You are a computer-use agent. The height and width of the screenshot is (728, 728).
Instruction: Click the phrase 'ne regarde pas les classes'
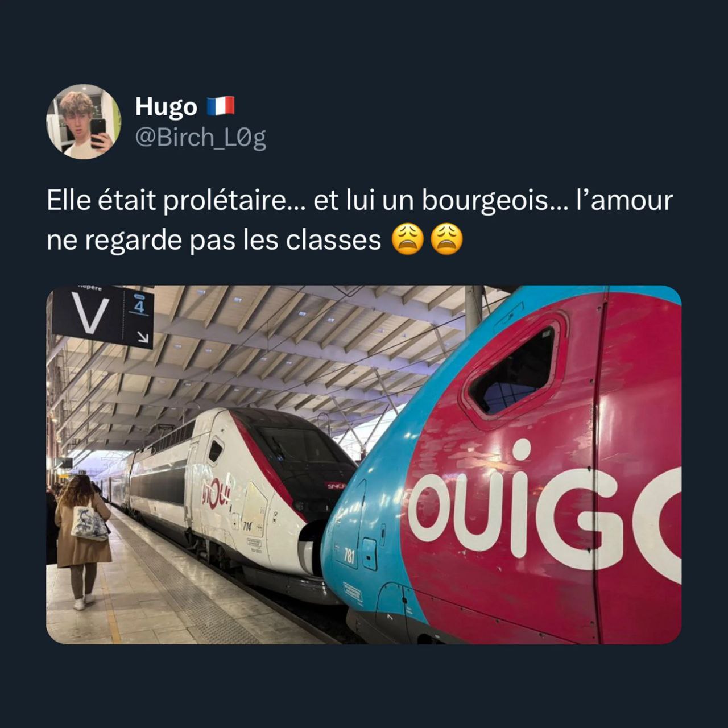(214, 240)
